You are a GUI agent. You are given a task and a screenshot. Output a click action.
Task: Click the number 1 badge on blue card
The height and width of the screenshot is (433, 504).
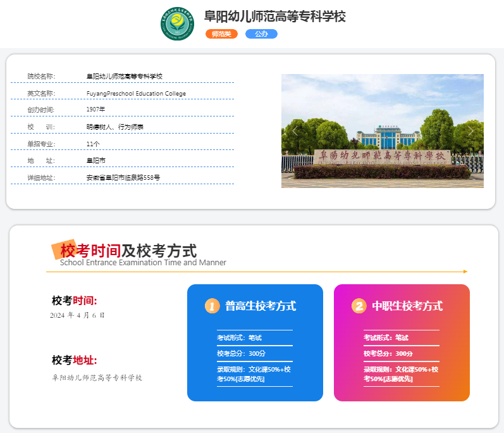(x=212, y=306)
